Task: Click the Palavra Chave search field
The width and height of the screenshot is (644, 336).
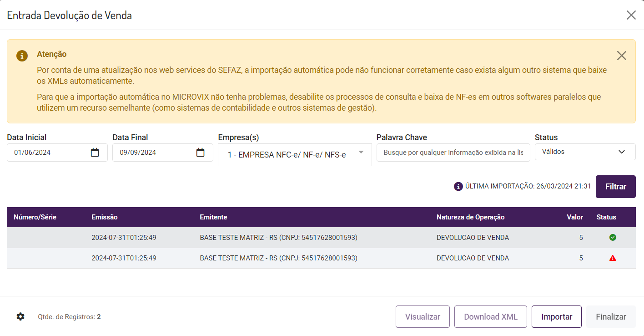Action: [453, 152]
